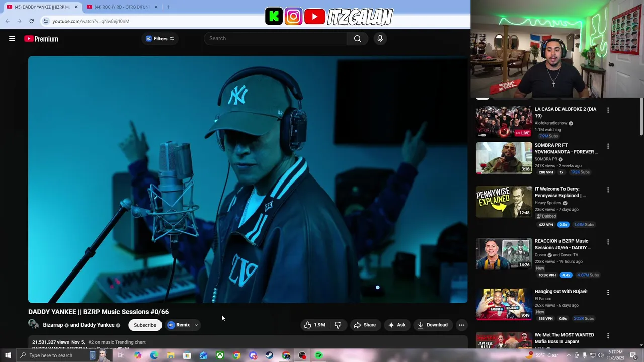The height and width of the screenshot is (362, 644).
Task: Open more actions ellipsis under the video
Action: [461, 325]
